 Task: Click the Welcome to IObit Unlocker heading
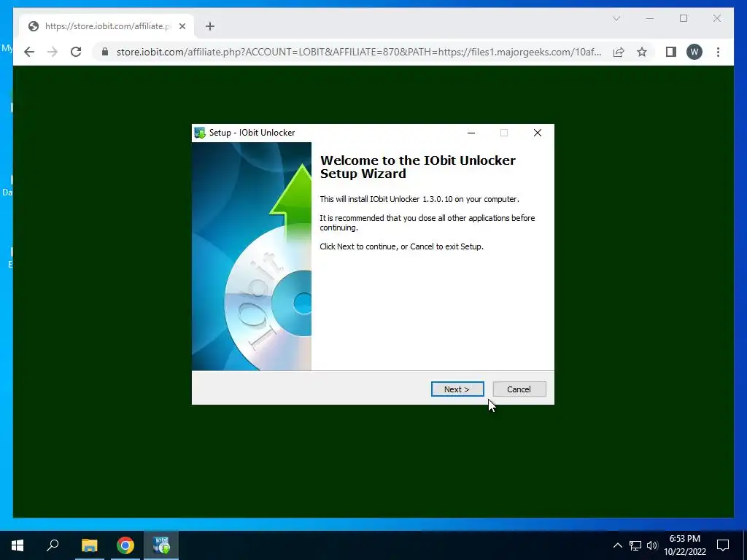click(x=417, y=167)
